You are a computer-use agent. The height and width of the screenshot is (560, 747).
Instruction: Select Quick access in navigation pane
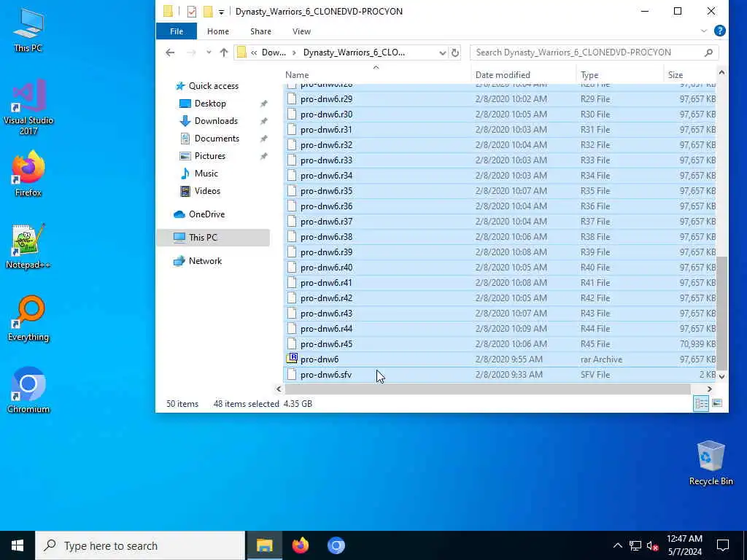pos(214,86)
